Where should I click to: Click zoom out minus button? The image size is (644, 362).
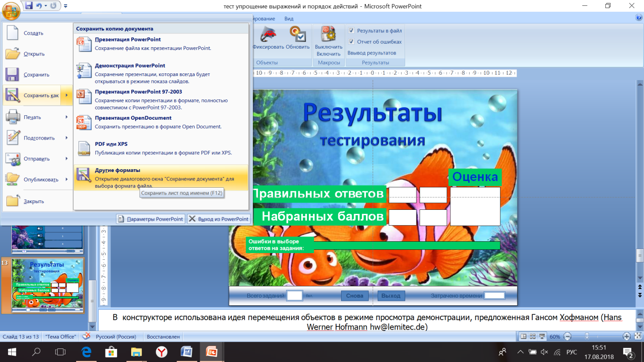[567, 336]
